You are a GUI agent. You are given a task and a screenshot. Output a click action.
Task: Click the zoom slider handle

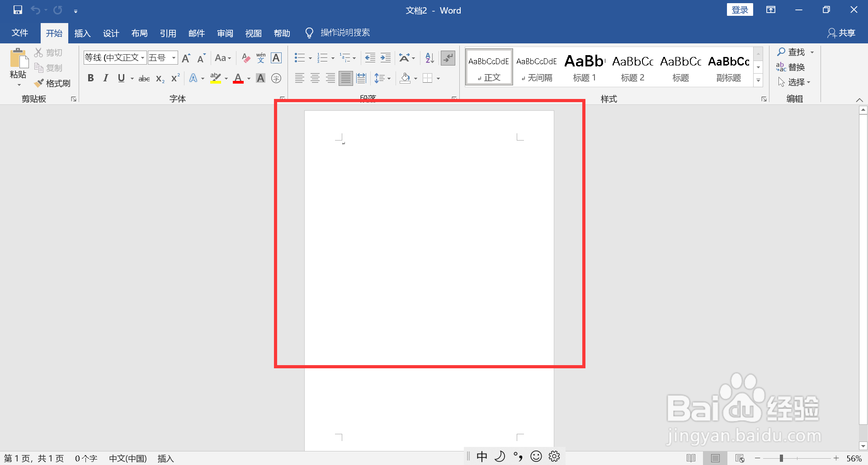click(x=781, y=458)
